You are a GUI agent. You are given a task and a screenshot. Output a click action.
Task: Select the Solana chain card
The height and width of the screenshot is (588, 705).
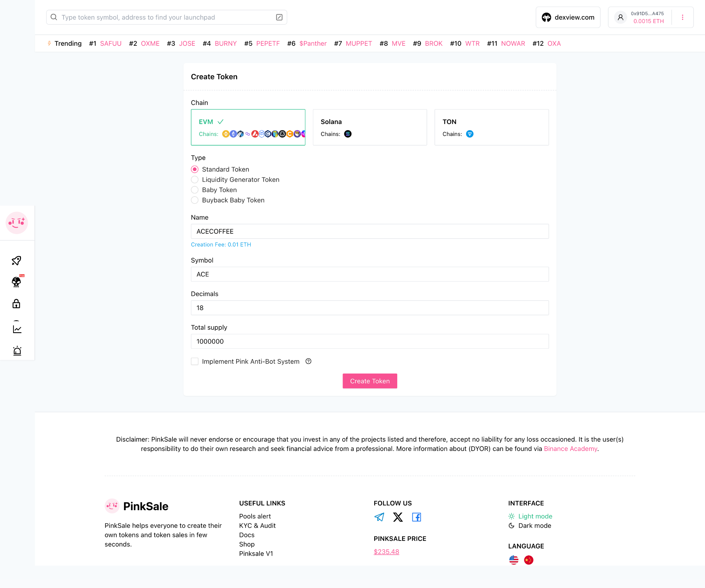[x=369, y=127]
